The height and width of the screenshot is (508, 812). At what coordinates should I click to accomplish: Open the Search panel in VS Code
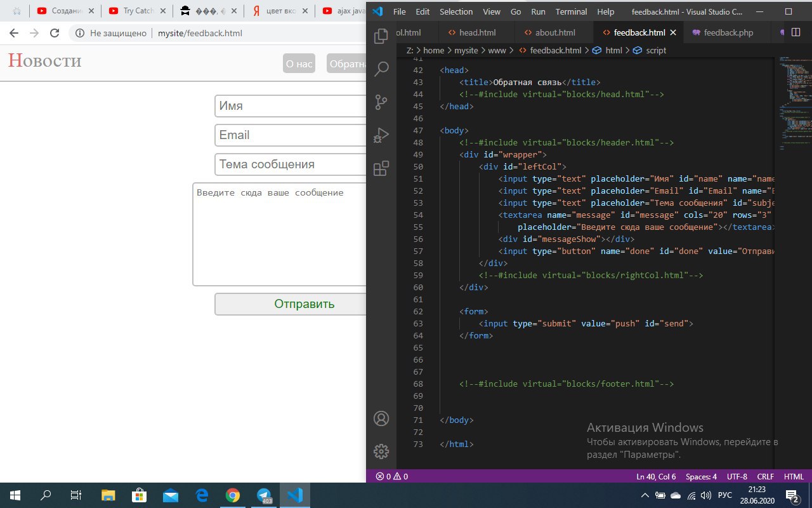point(381,69)
